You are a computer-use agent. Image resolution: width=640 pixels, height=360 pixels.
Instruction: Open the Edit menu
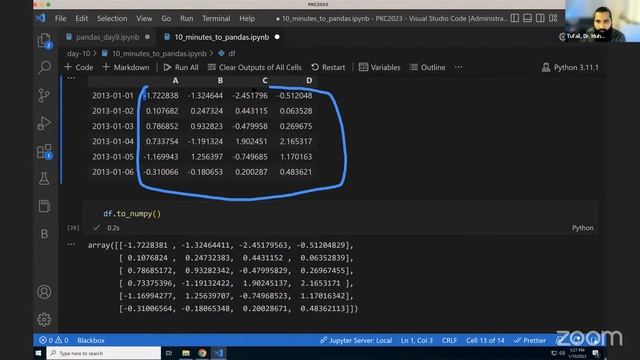pos(81,18)
